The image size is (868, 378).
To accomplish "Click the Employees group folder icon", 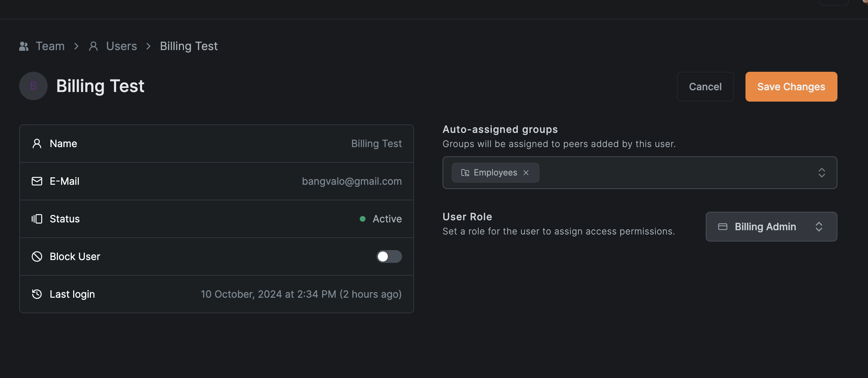I will (x=465, y=173).
